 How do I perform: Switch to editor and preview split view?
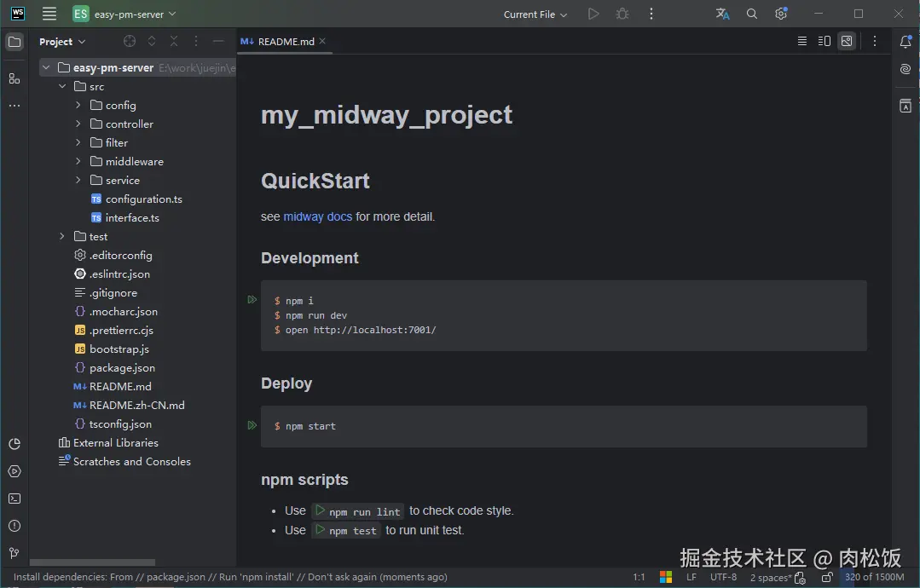(x=825, y=41)
